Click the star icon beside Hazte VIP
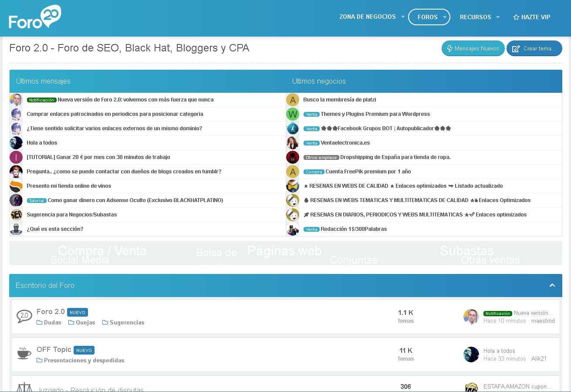Image resolution: width=571 pixels, height=392 pixels. [516, 17]
